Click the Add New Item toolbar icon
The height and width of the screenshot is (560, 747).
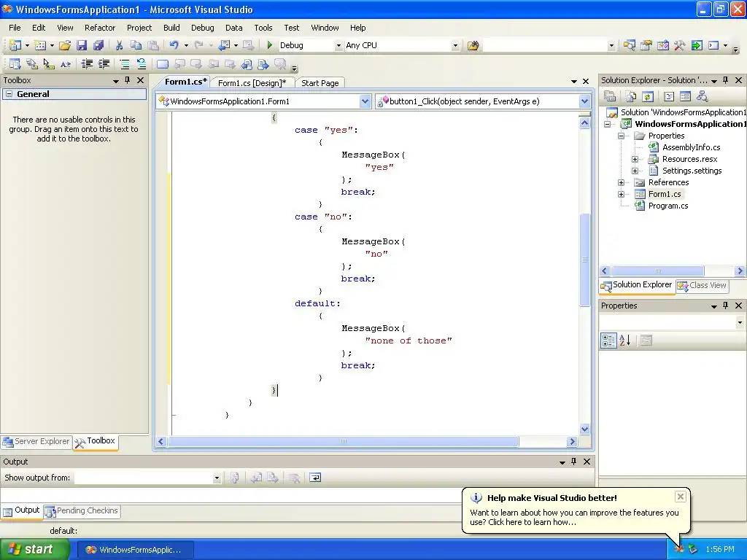tap(41, 45)
